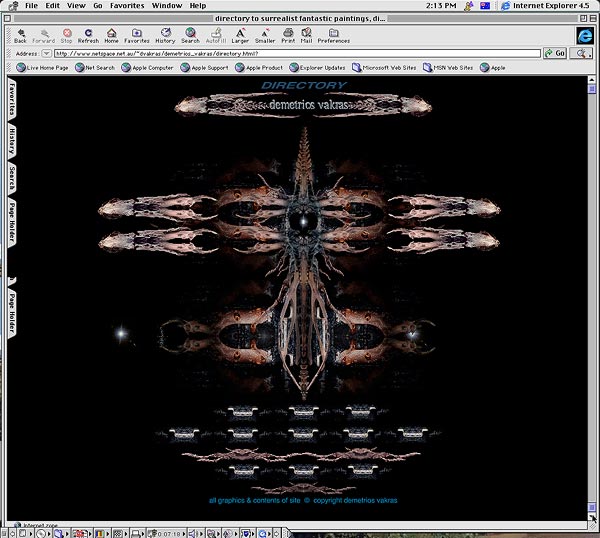
Task: Open Mail from the toolbar
Action: (306, 36)
